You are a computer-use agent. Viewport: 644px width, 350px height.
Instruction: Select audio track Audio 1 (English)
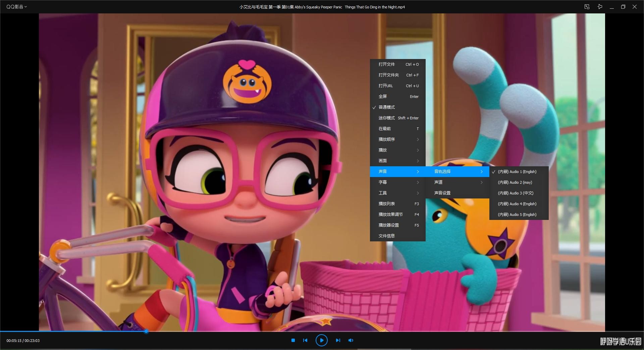tap(517, 172)
